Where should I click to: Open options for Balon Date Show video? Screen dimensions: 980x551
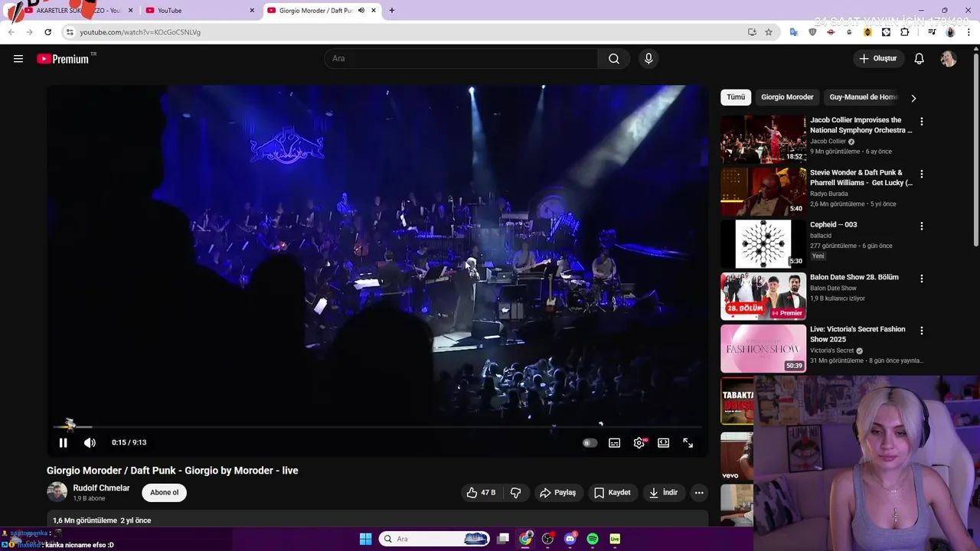coord(922,279)
